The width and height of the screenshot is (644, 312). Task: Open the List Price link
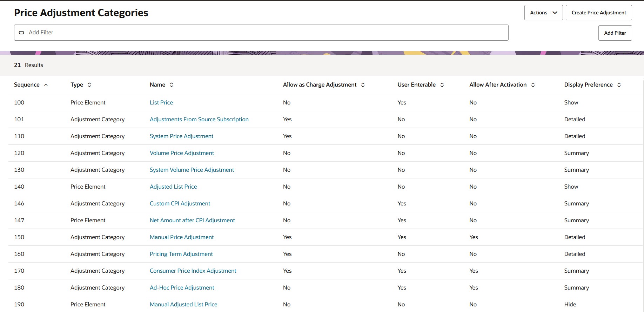[x=161, y=102]
